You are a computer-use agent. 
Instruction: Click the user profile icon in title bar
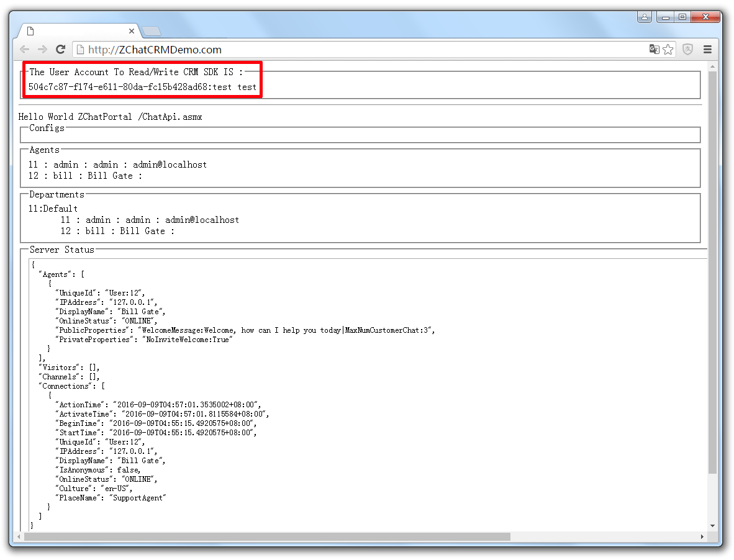pos(645,17)
